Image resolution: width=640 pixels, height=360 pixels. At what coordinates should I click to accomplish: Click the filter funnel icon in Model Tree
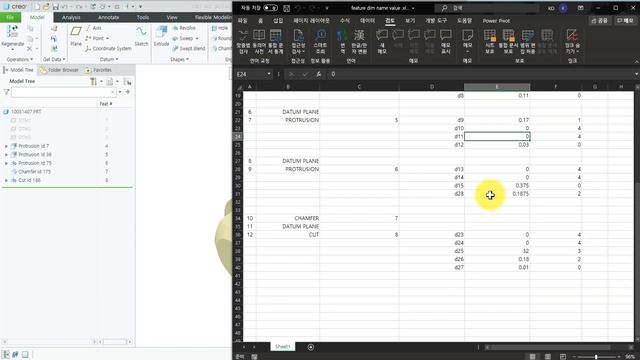7,92
